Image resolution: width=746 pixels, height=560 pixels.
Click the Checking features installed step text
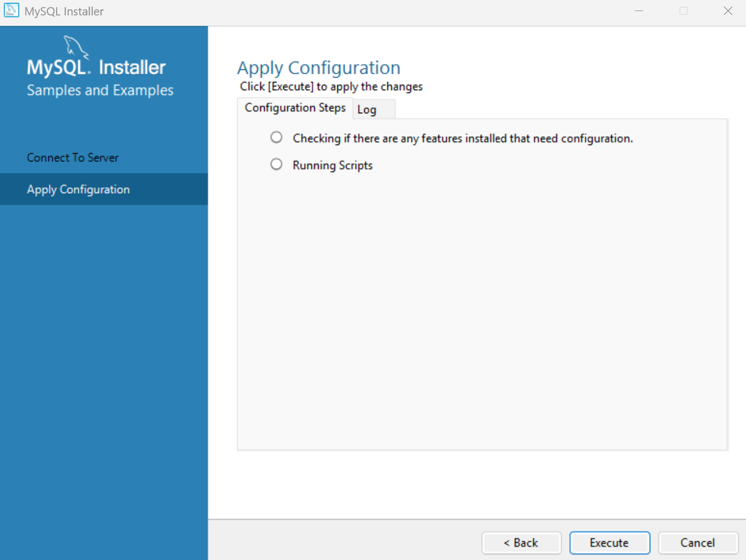tap(462, 139)
